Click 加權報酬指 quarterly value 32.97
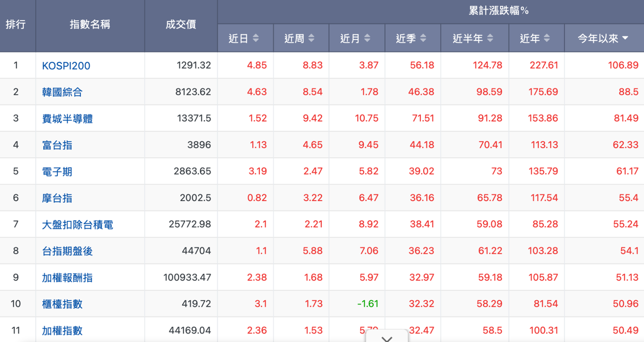 pos(422,277)
